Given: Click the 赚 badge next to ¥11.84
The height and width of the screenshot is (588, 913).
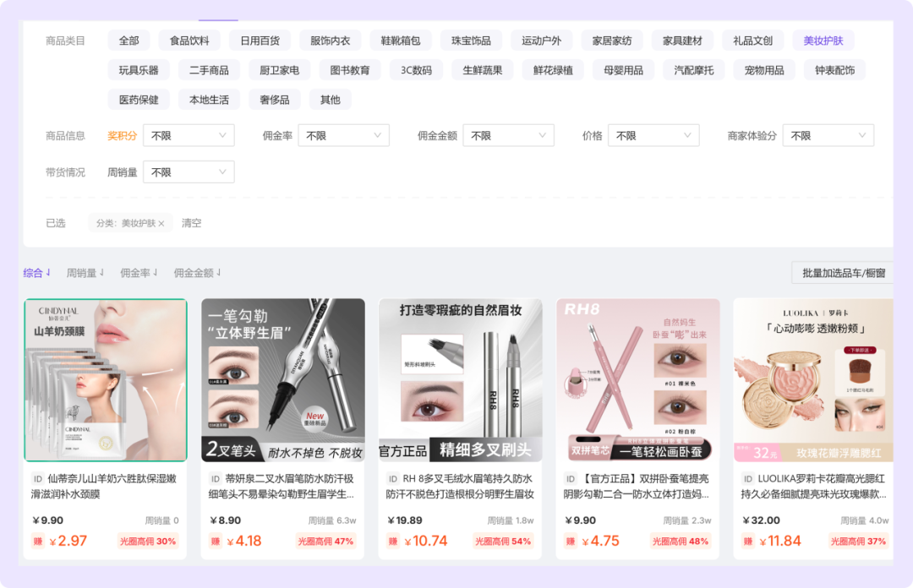Looking at the screenshot, I should click(x=747, y=542).
